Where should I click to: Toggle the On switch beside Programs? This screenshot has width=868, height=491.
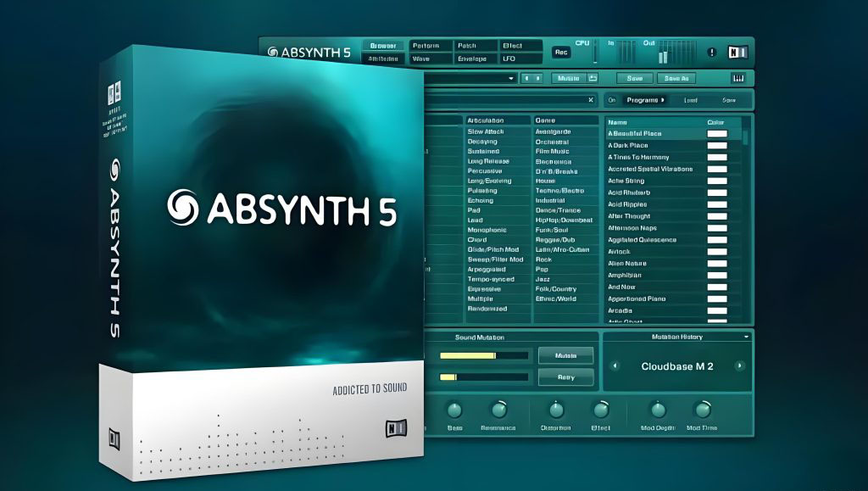tap(612, 100)
